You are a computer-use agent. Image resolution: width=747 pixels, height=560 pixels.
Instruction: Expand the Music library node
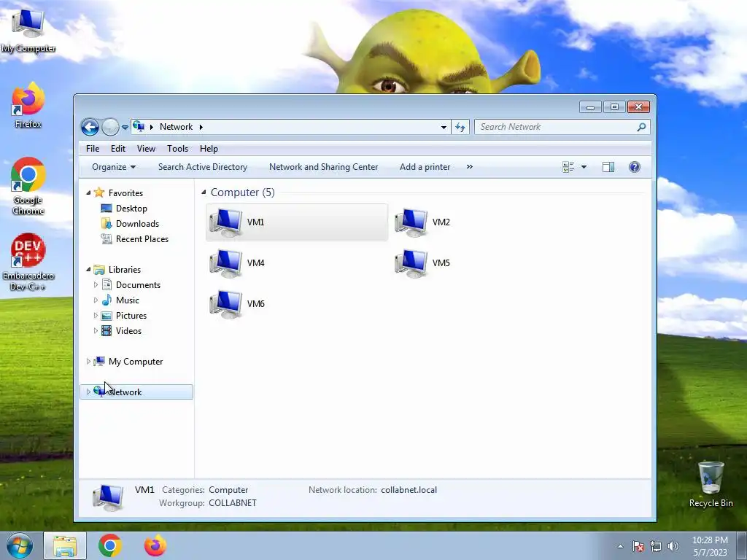pyautogui.click(x=96, y=300)
